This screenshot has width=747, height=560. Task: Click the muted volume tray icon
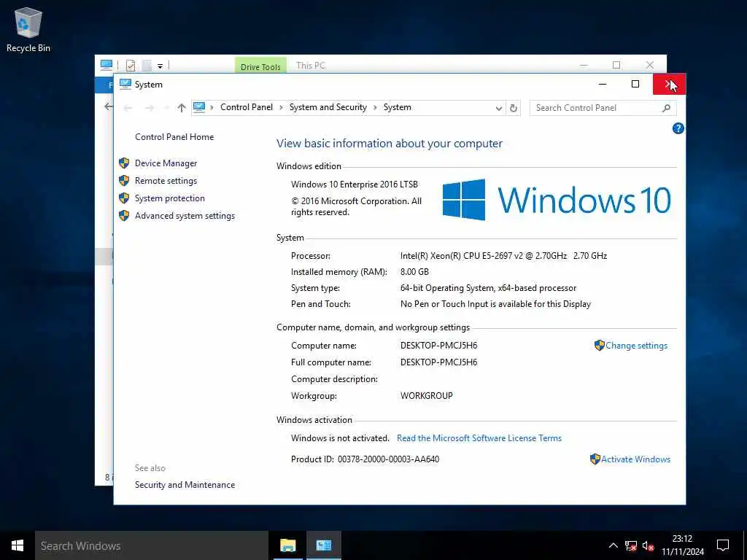click(648, 546)
